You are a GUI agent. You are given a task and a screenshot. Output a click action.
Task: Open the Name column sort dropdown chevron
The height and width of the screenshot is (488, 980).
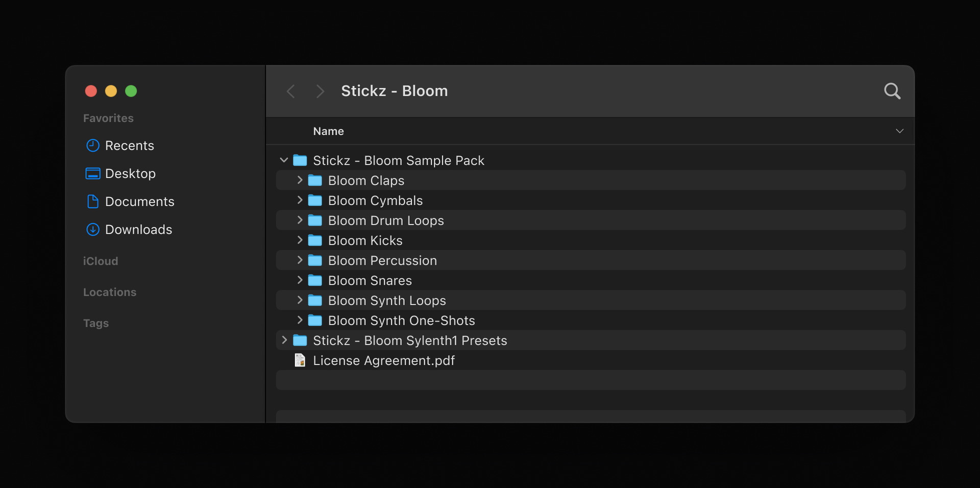(x=900, y=131)
